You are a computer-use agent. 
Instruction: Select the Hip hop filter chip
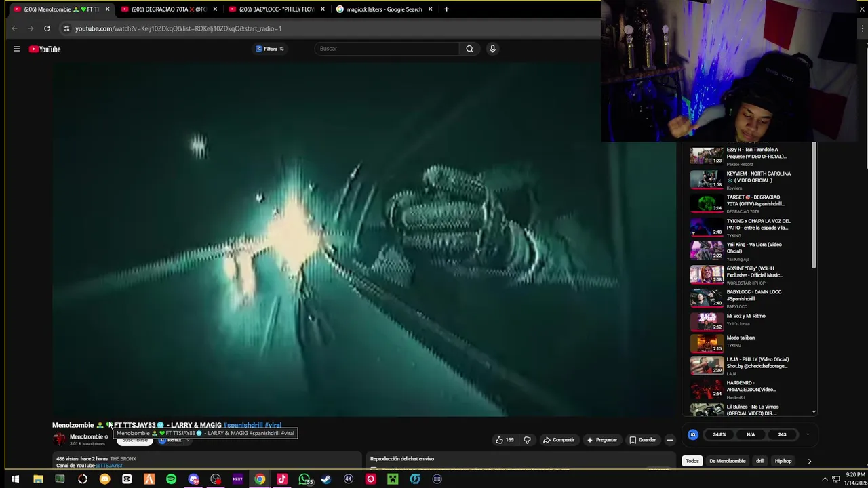(x=783, y=461)
